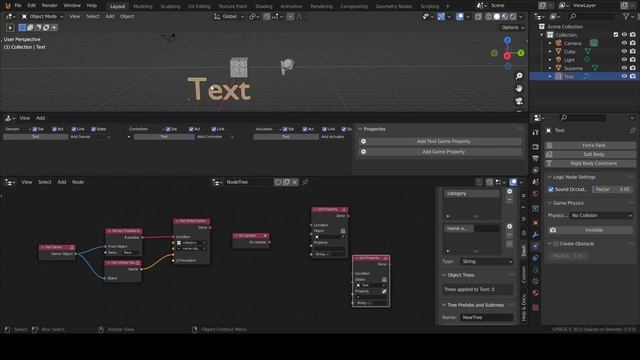Click the outliner filter funnel icon

626,16
